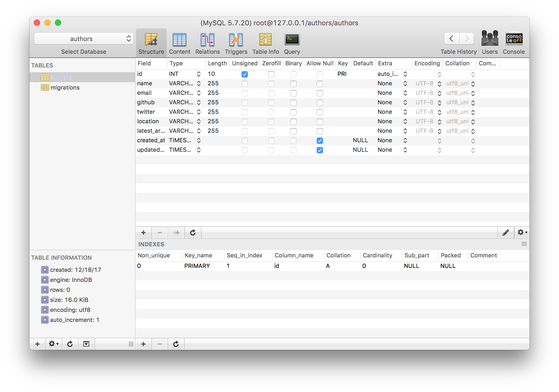Expand Extra dropdown for id field
Image resolution: width=559 pixels, height=392 pixels.
pyautogui.click(x=405, y=74)
